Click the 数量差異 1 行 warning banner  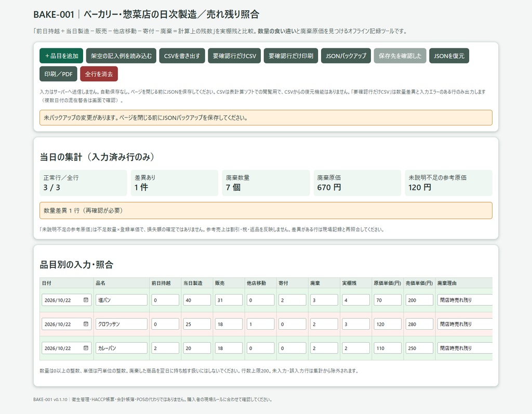266,211
